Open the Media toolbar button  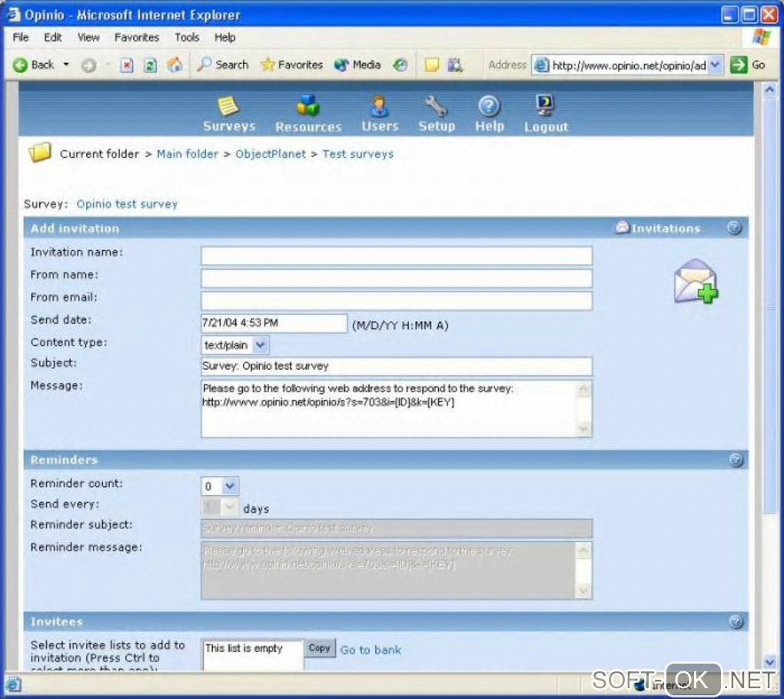pyautogui.click(x=357, y=65)
